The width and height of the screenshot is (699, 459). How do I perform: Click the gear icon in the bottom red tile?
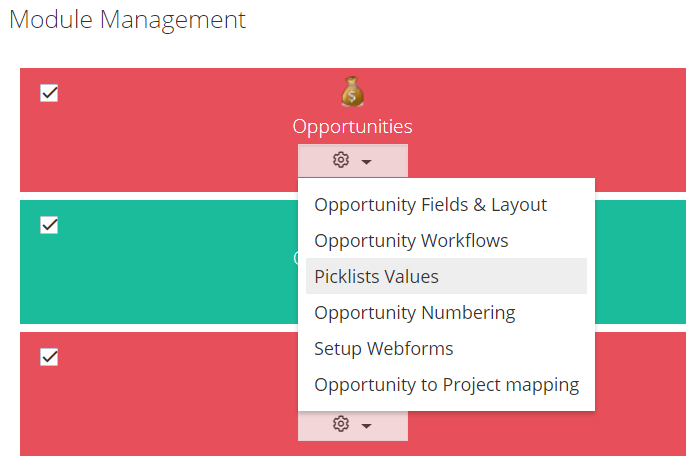coord(341,424)
